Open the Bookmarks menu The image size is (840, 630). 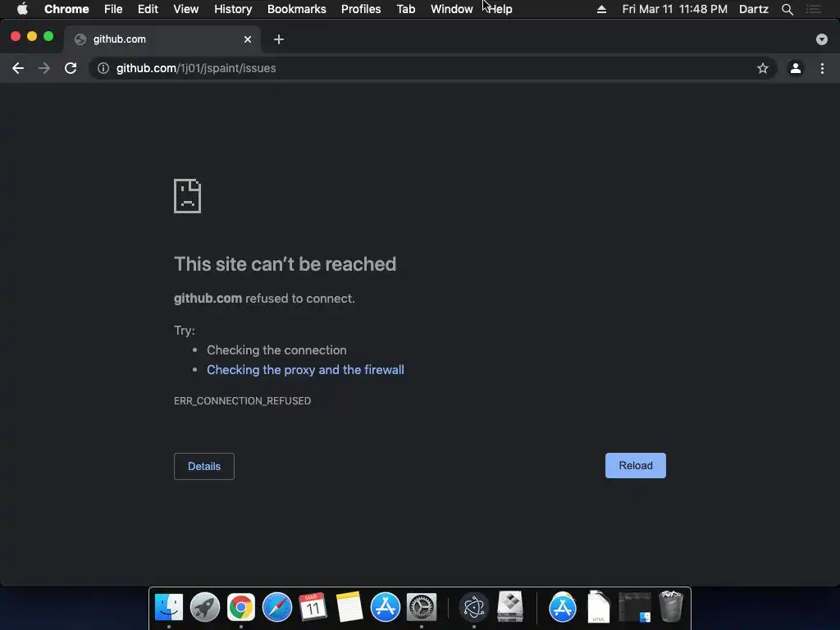pyautogui.click(x=297, y=9)
